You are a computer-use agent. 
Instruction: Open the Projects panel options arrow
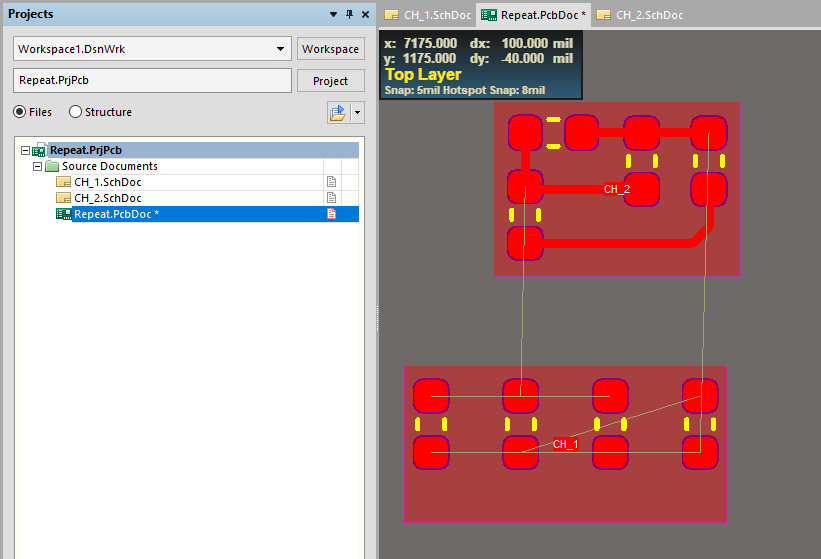point(333,15)
